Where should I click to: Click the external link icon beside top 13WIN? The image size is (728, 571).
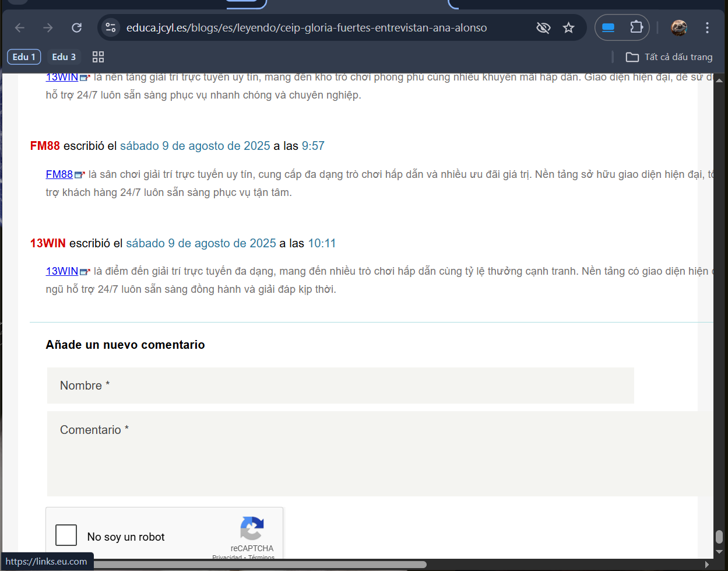pyautogui.click(x=85, y=78)
